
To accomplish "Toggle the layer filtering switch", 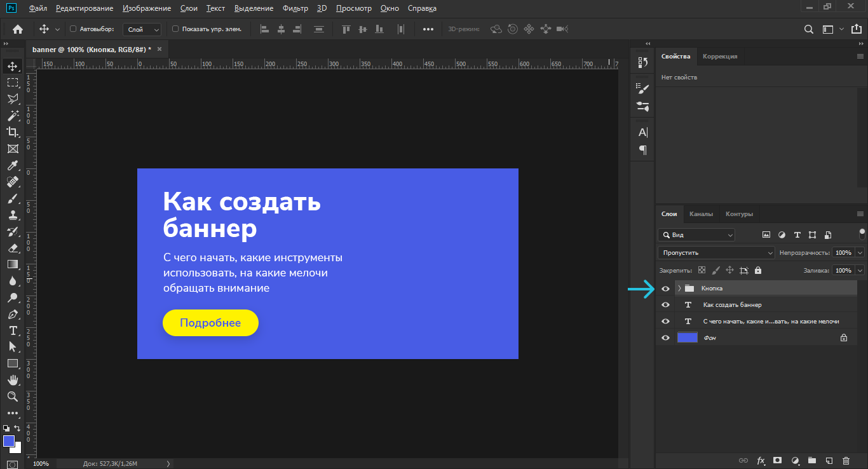I will point(862,234).
